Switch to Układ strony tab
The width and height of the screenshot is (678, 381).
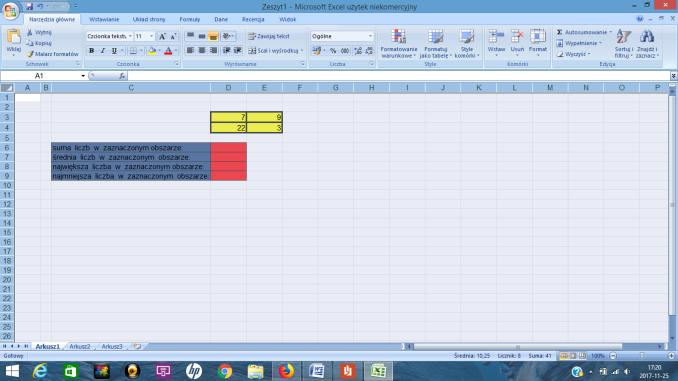pos(149,19)
